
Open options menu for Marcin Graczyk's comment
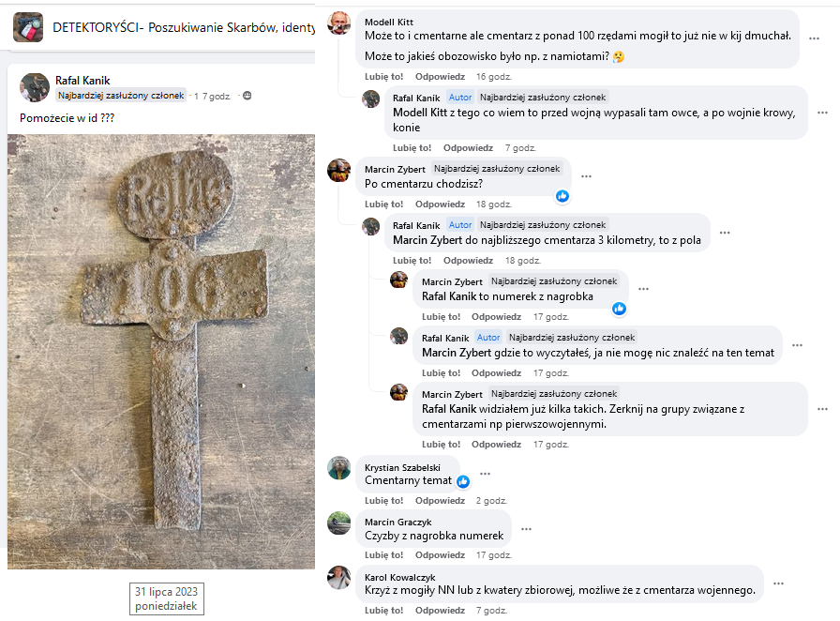coord(527,529)
